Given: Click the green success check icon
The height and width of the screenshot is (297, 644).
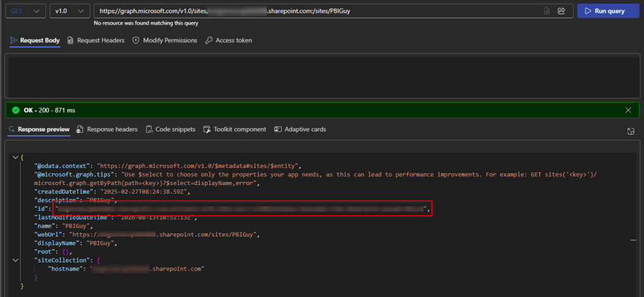Looking at the screenshot, I should (x=16, y=110).
